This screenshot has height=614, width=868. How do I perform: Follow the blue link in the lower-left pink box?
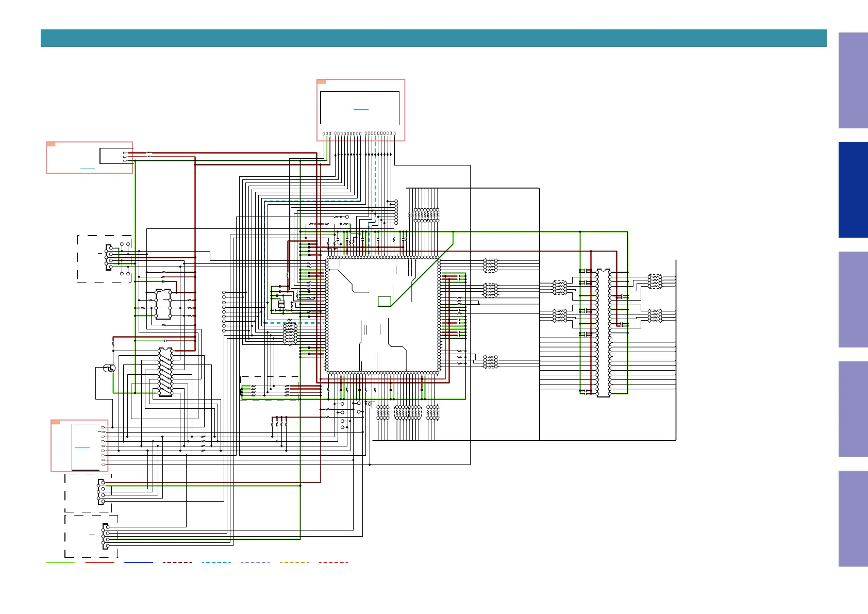coord(82,447)
